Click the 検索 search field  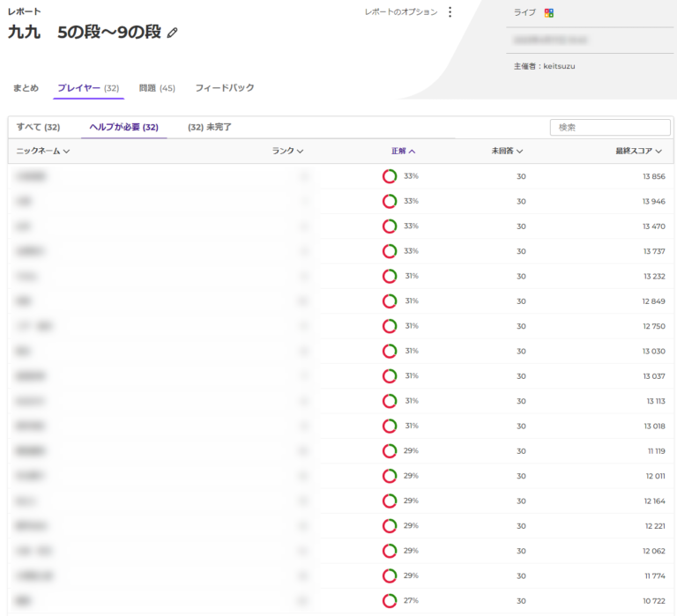click(610, 128)
